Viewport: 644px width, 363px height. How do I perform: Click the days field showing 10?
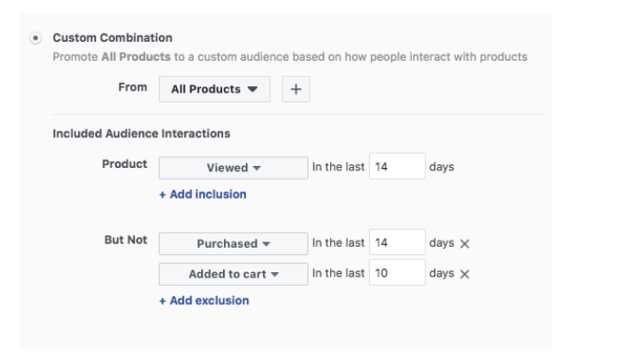point(396,273)
